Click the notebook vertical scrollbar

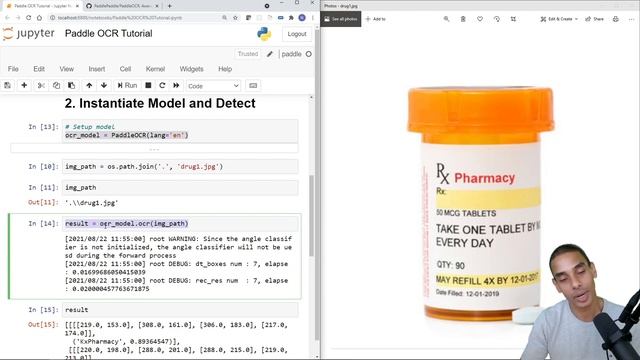pos(311,216)
